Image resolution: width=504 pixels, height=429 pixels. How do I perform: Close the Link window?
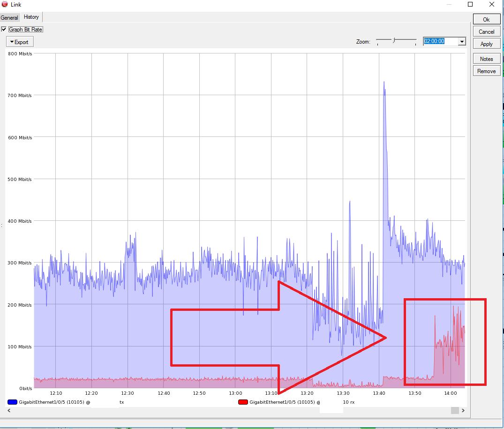tap(491, 4)
